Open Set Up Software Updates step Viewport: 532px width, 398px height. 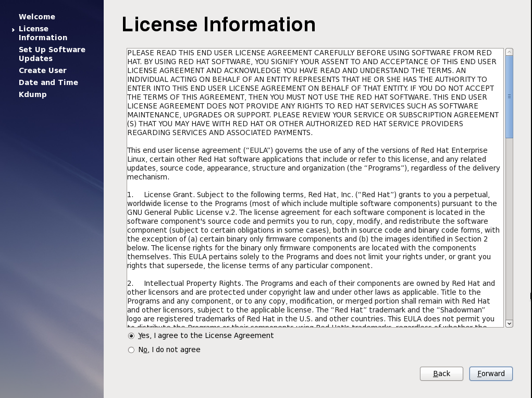(x=52, y=54)
